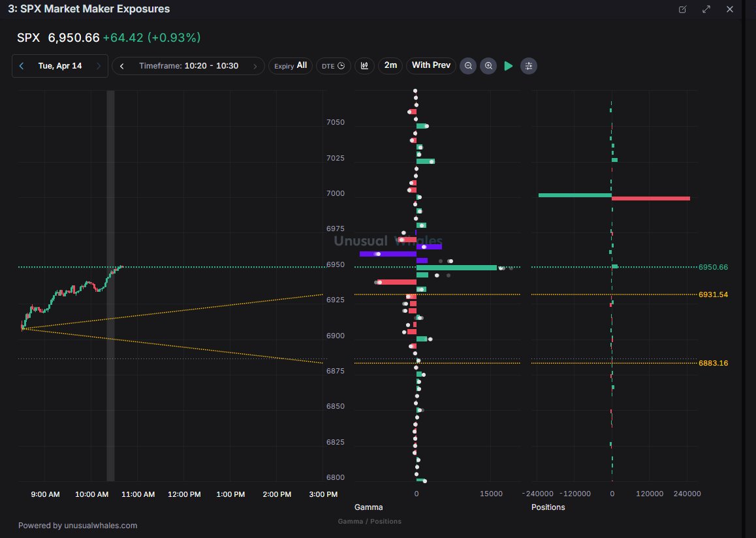The image size is (756, 538).
Task: Change the 2m interval setting
Action: coord(390,65)
